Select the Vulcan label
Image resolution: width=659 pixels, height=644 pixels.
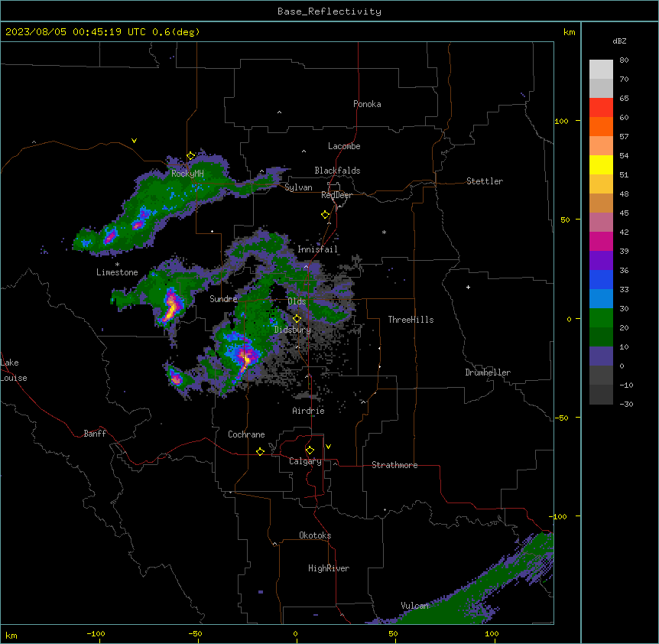(x=414, y=606)
